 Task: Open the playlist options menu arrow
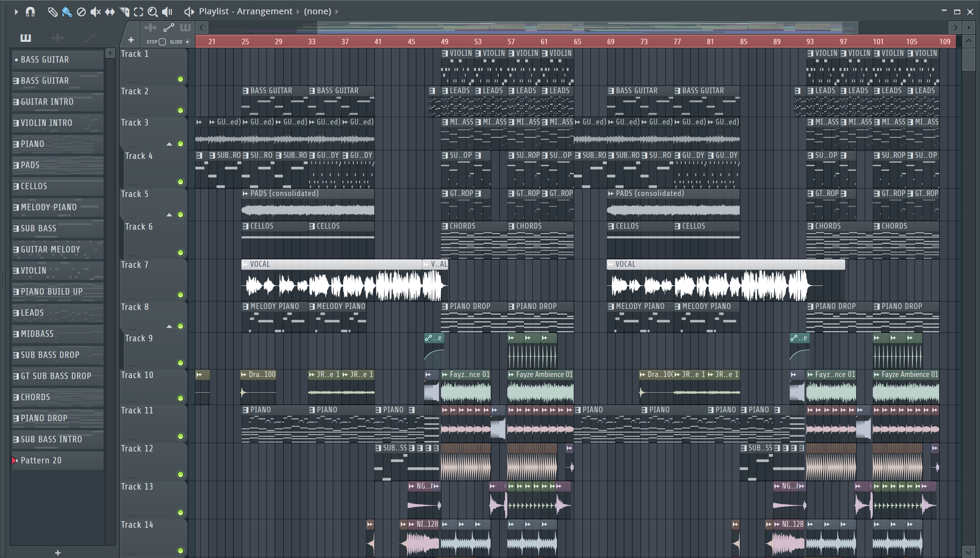(x=16, y=12)
